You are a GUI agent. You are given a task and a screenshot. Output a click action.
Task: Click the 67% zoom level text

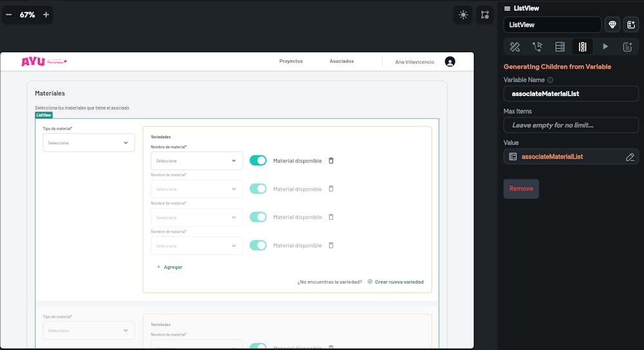(27, 15)
